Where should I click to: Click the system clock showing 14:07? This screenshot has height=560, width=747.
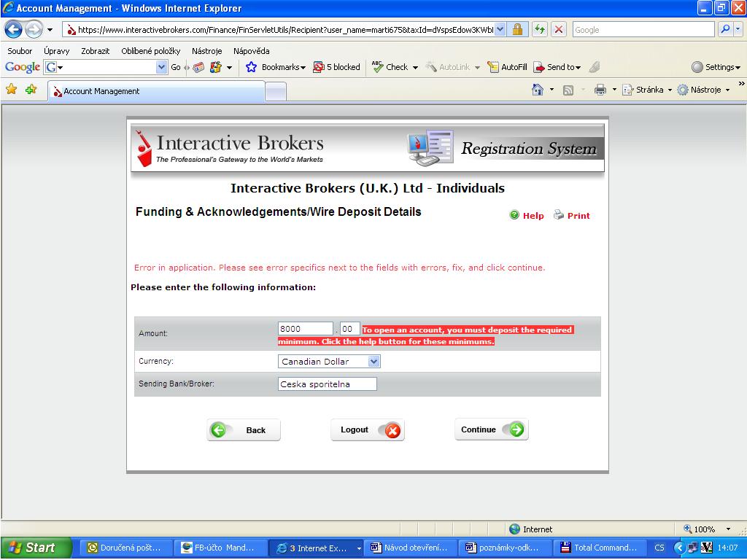727,548
